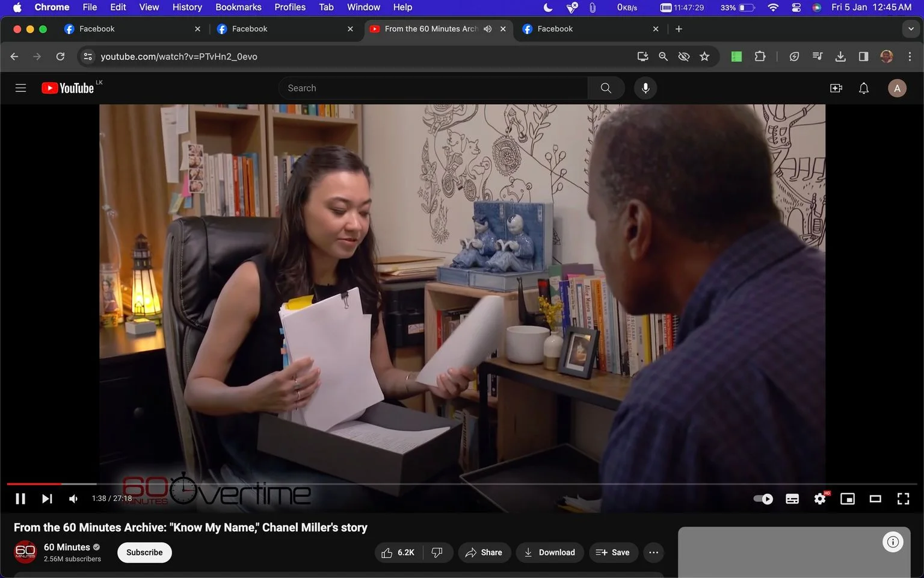Open the zoom magnifier in address bar
The height and width of the screenshot is (578, 924).
click(663, 56)
